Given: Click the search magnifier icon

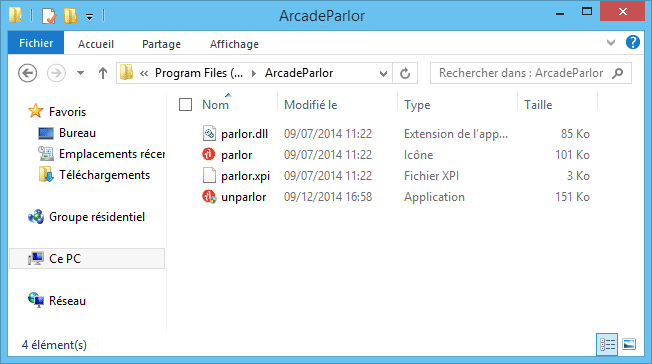Looking at the screenshot, I should [x=618, y=73].
